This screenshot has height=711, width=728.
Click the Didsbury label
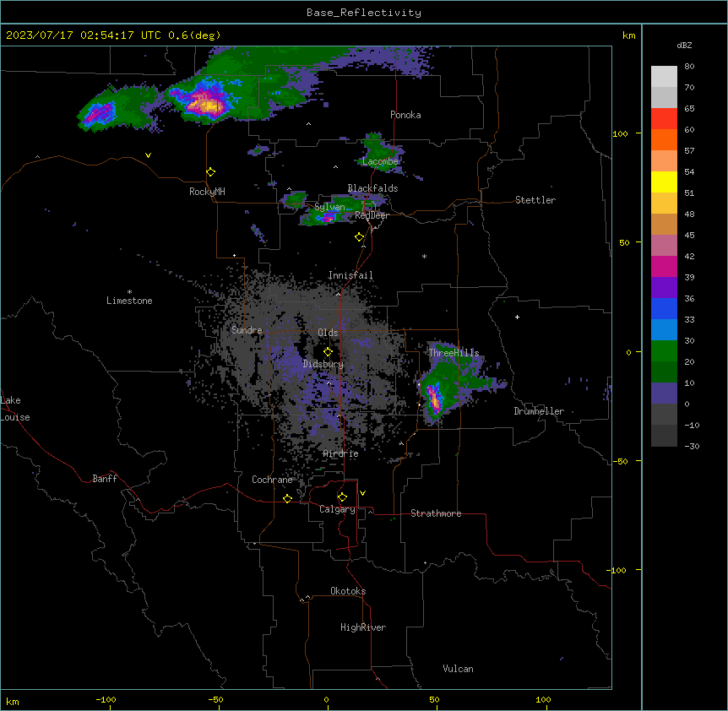[x=323, y=364]
